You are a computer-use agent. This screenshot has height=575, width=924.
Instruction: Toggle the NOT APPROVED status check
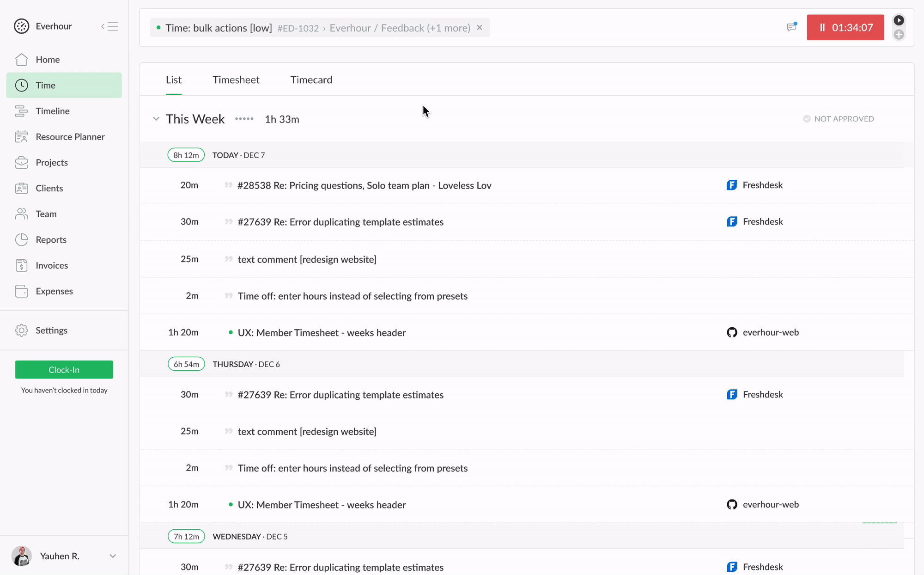pos(807,119)
